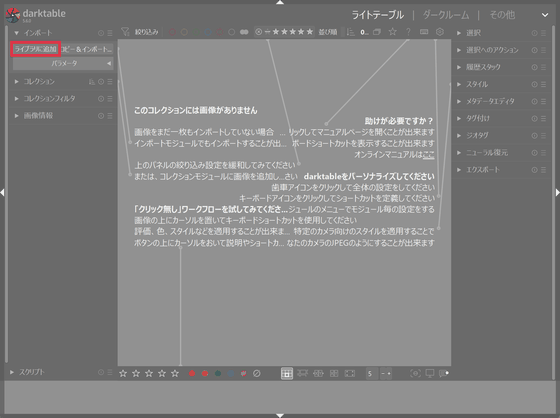
Task: Collapse the インポート module
Action: 16,33
